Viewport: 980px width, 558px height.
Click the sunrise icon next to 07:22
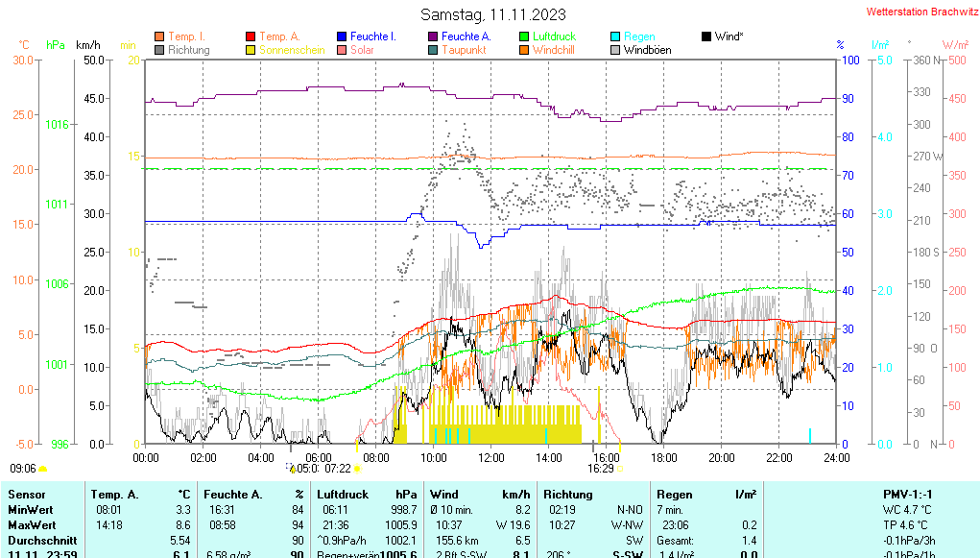click(357, 470)
